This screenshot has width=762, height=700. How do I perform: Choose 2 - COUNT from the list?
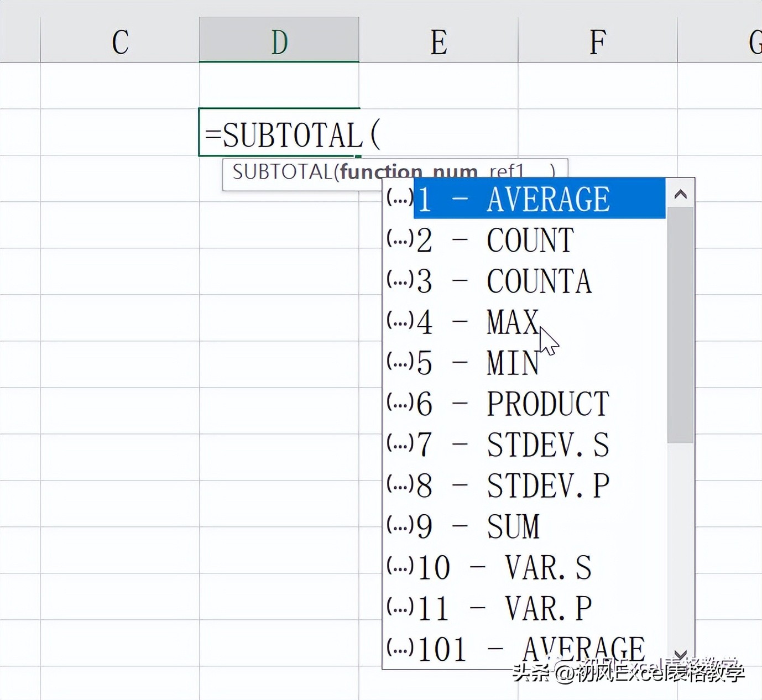point(525,240)
